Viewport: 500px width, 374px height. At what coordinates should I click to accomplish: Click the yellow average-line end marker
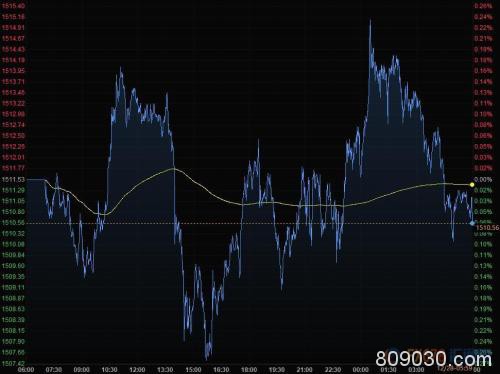pos(472,185)
